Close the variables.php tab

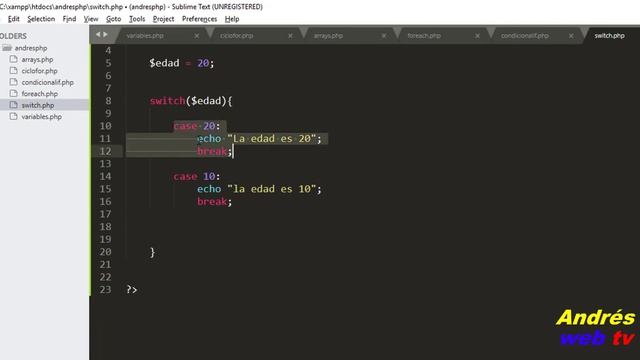(197, 36)
